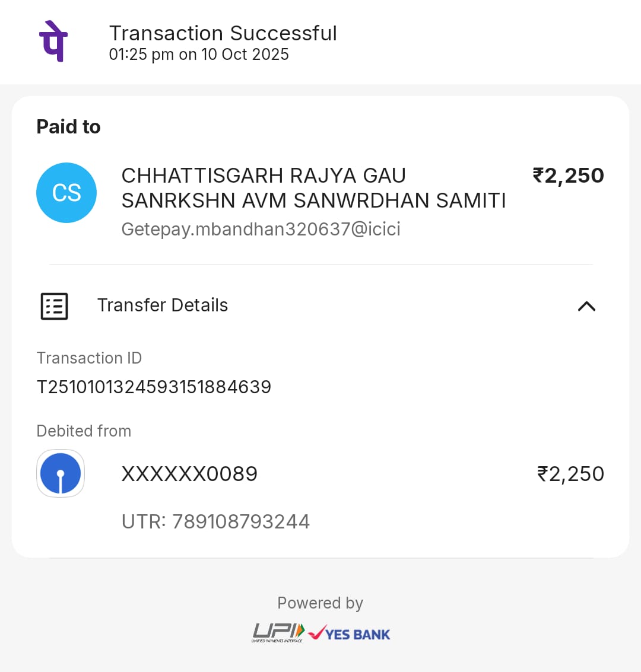Select the Transaction ID number text

(154, 387)
